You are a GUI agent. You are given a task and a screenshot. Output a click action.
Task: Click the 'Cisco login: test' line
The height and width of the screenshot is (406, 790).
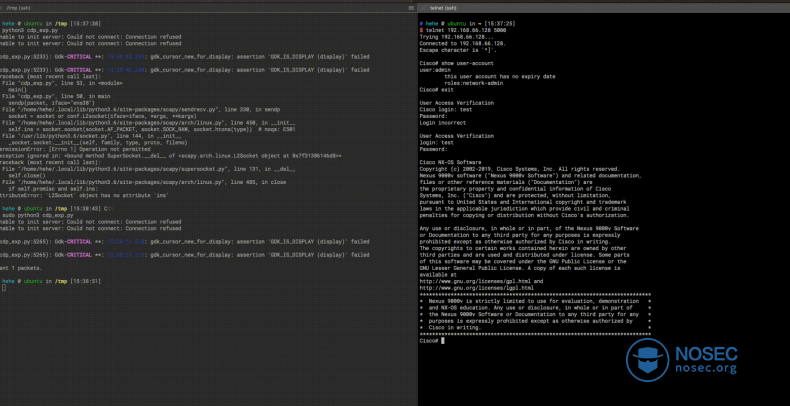[445, 109]
